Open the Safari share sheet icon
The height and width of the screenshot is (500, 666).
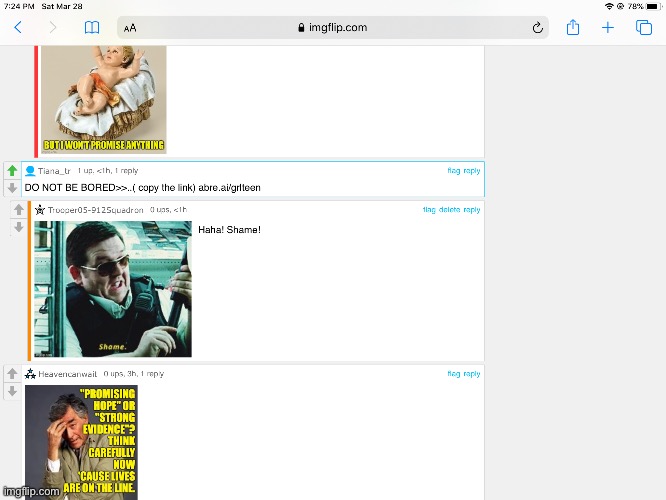click(573, 27)
